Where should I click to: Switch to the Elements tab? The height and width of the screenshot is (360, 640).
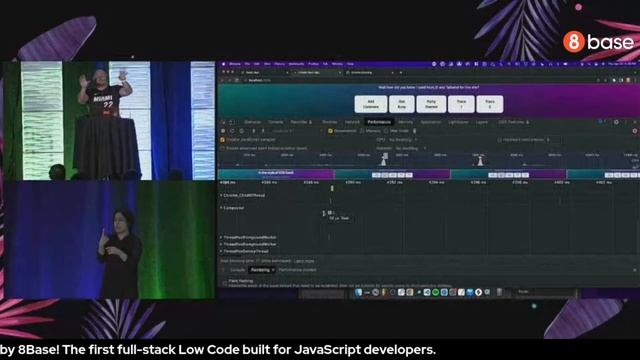(252, 122)
